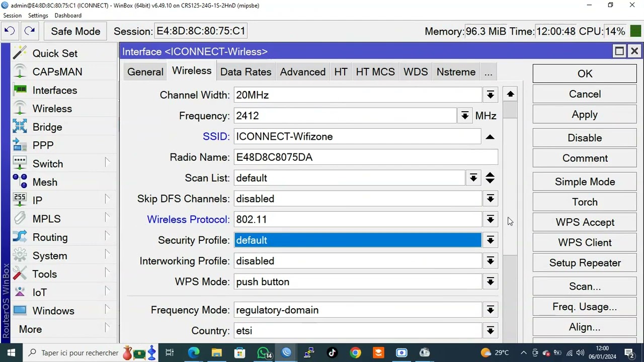
Task: Open Google Chrome from the taskbar
Action: tap(355, 352)
